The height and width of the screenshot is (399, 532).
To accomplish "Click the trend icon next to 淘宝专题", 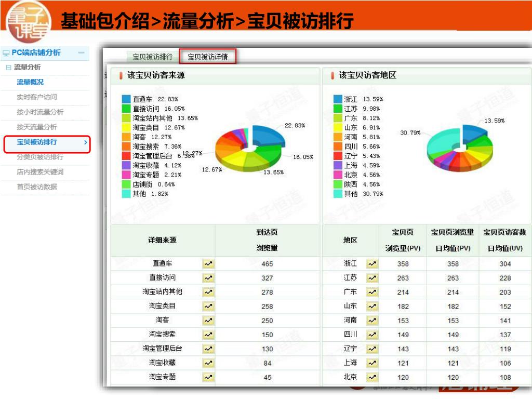I will tap(208, 377).
